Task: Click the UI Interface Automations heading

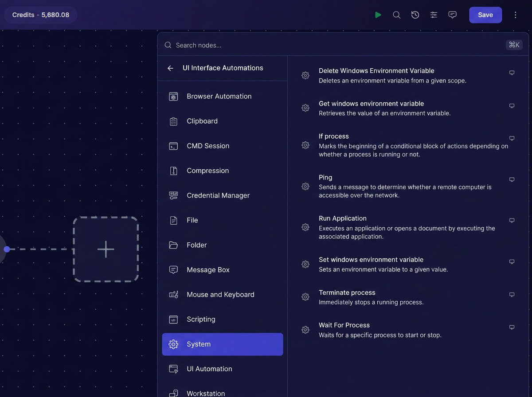Action: coord(223,68)
